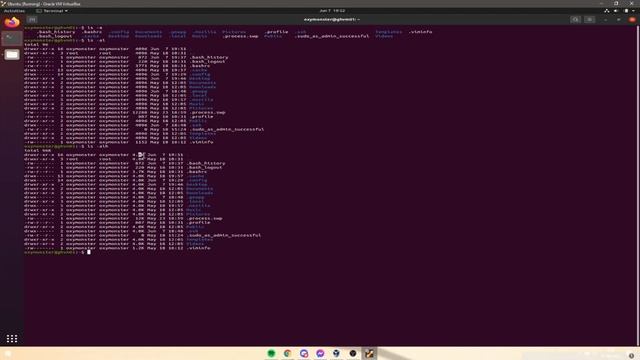Open Google Chrome from the Windows taskbar

point(287,353)
